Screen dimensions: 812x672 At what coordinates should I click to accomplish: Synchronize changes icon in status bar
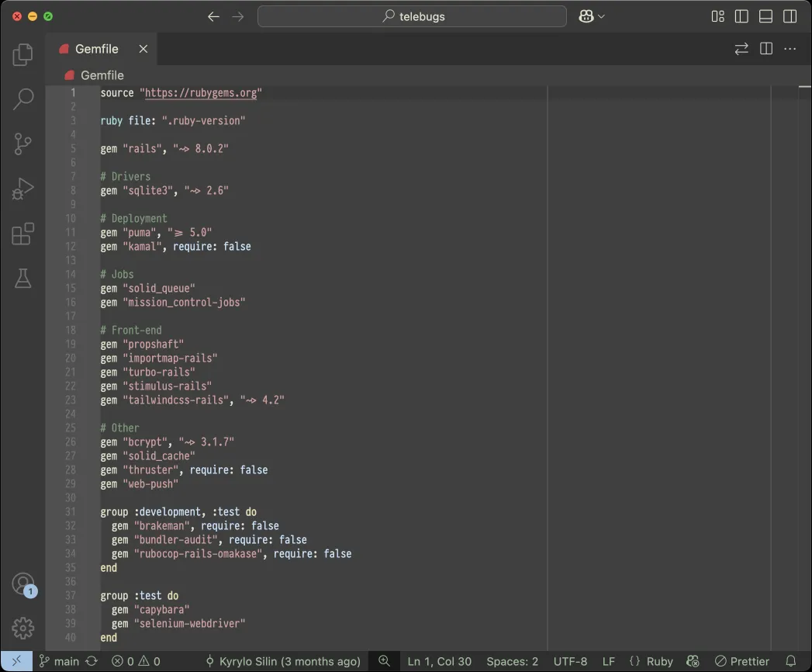point(92,661)
